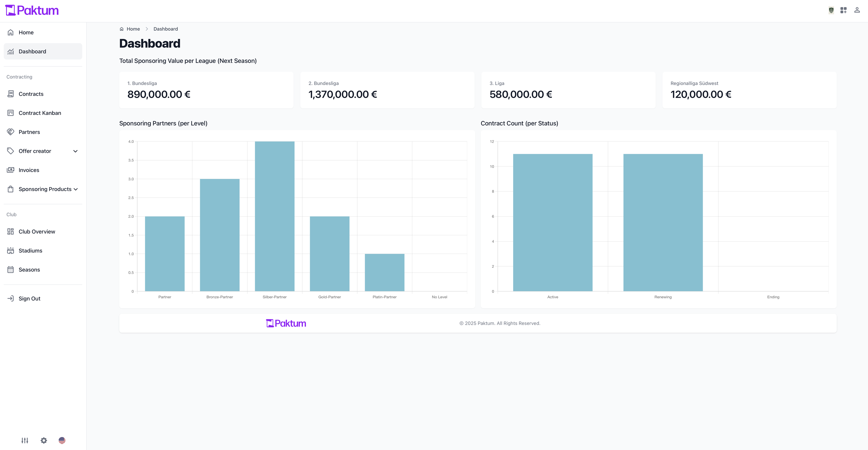Open Contract Kanban menu item
Viewport: 868px width, 450px height.
tap(43, 113)
